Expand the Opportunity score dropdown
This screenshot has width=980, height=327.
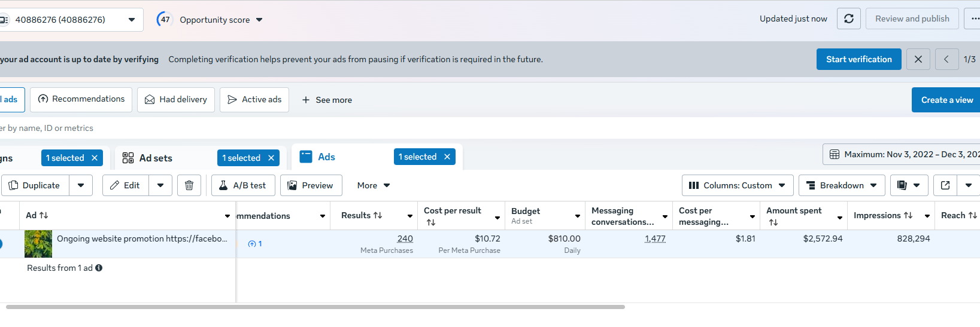point(220,20)
